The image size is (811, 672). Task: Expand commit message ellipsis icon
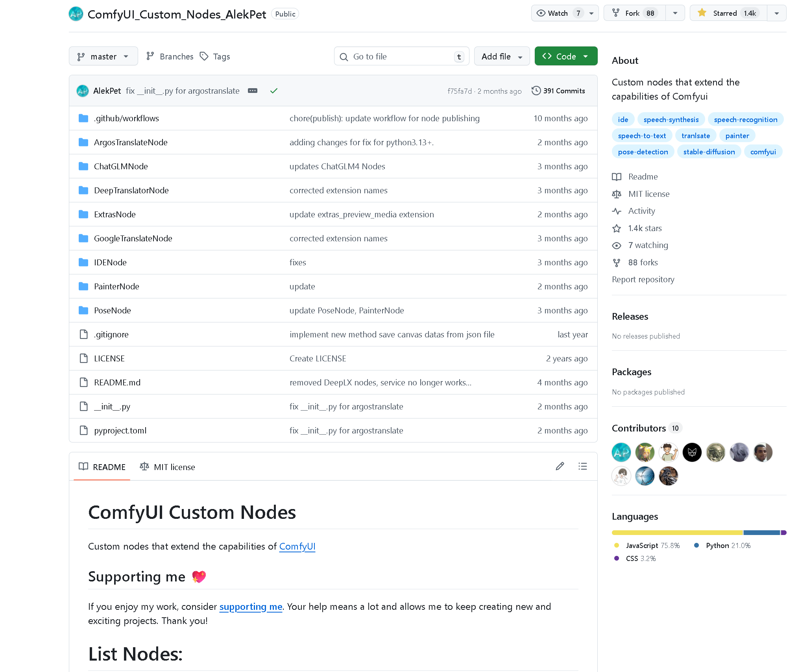pos(253,91)
